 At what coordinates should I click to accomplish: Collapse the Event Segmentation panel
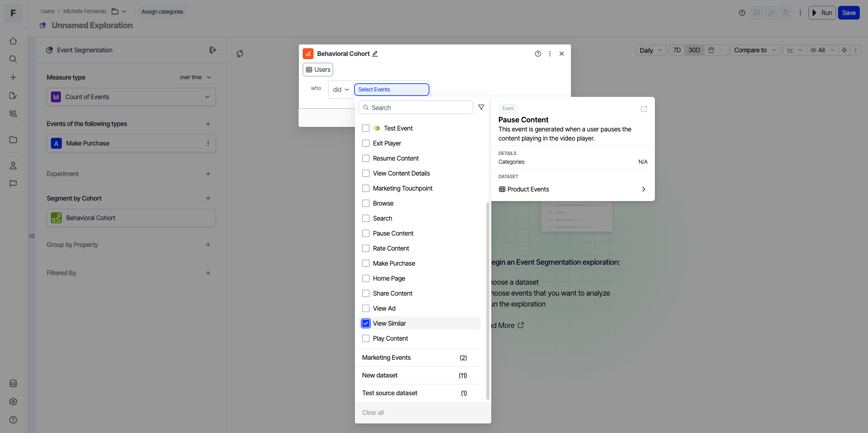[212, 50]
